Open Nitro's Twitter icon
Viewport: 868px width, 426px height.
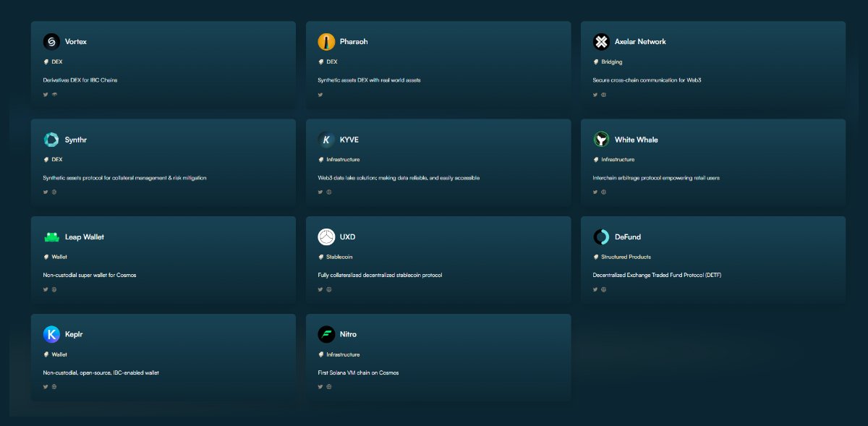point(320,387)
